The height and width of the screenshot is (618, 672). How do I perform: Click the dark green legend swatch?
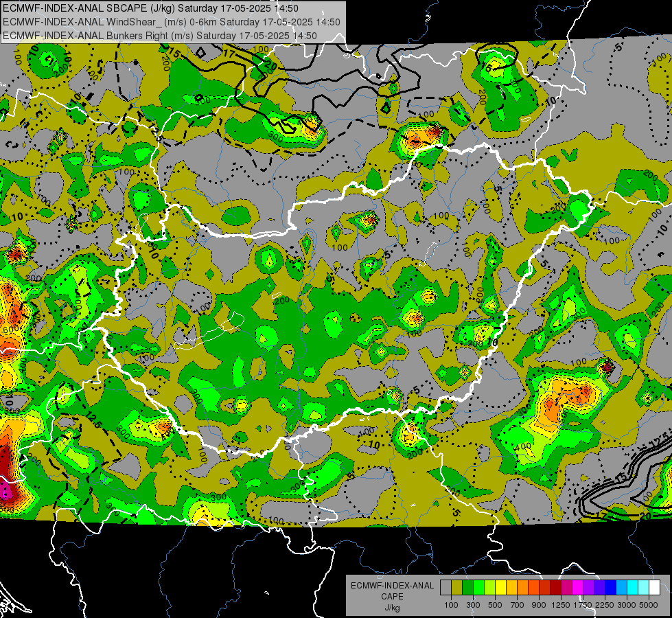tap(467, 587)
